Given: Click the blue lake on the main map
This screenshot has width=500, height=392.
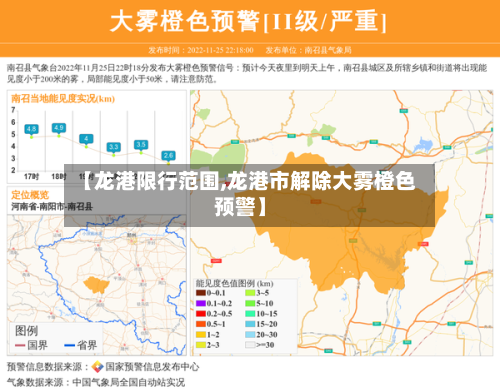Looking at the screenshot, I should tap(423, 145).
